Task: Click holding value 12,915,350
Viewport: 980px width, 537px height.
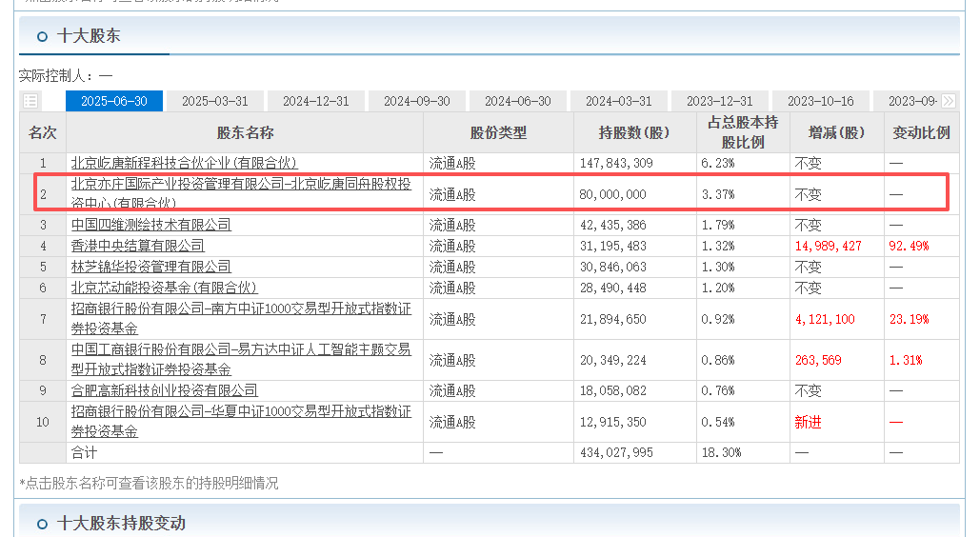Action: [612, 422]
